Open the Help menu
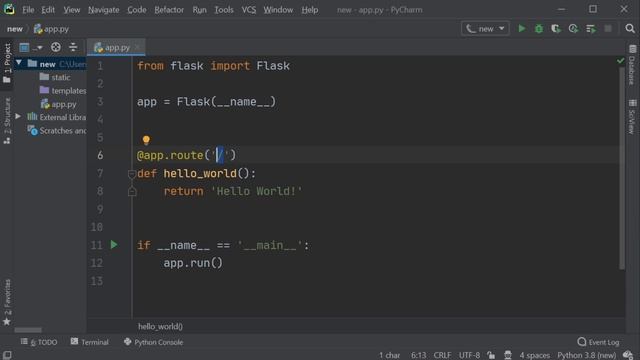This screenshot has width=640, height=360. (310, 10)
